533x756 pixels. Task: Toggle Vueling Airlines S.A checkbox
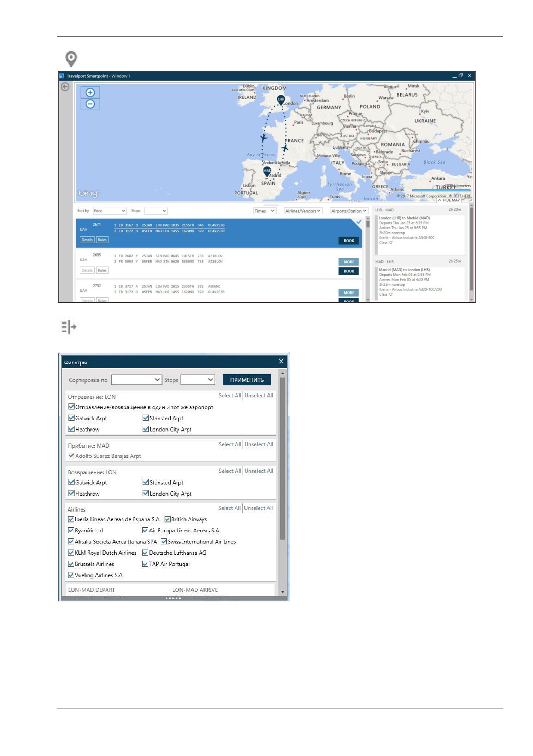(x=71, y=575)
